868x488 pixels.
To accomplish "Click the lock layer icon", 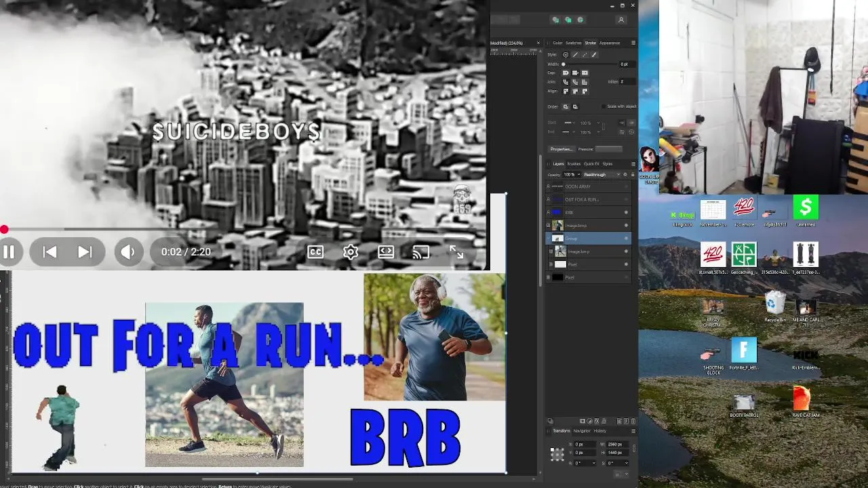I will (x=633, y=174).
